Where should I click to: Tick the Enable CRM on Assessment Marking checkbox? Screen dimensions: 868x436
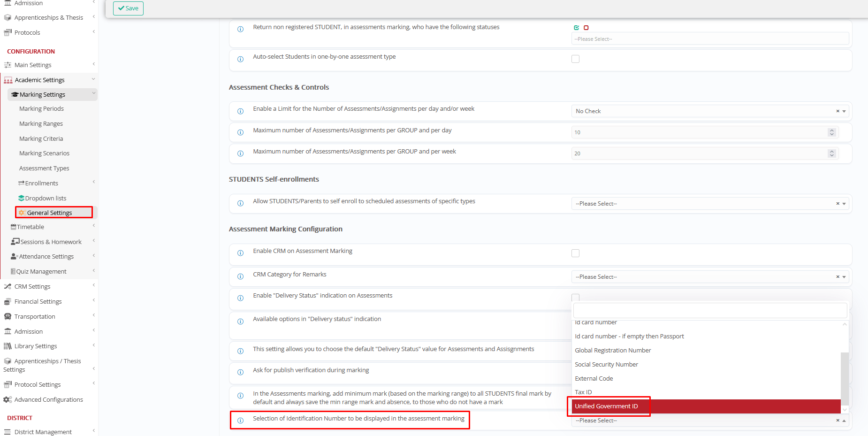pyautogui.click(x=575, y=253)
